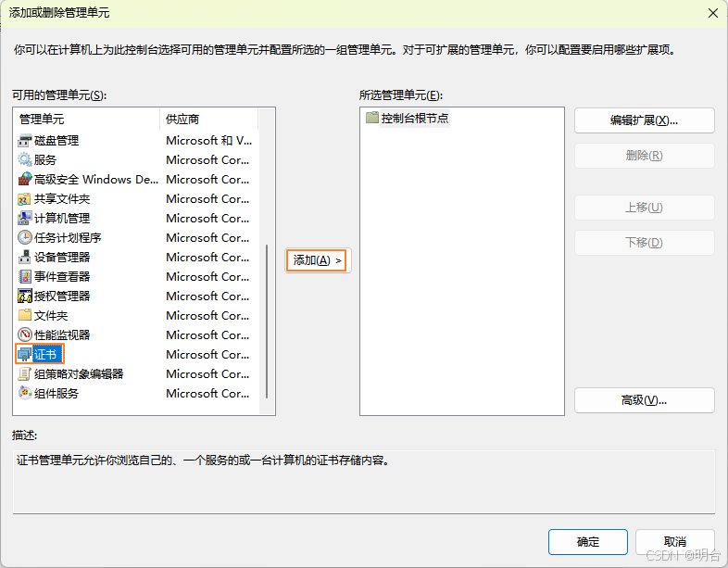This screenshot has width=728, height=568.
Task: Select 设备管理器 row label
Action: coord(62,257)
